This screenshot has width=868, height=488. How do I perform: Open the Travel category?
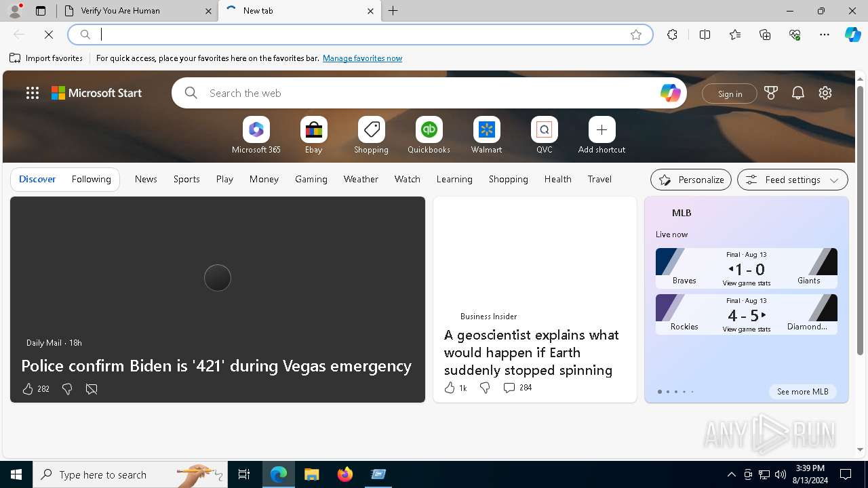pyautogui.click(x=599, y=179)
